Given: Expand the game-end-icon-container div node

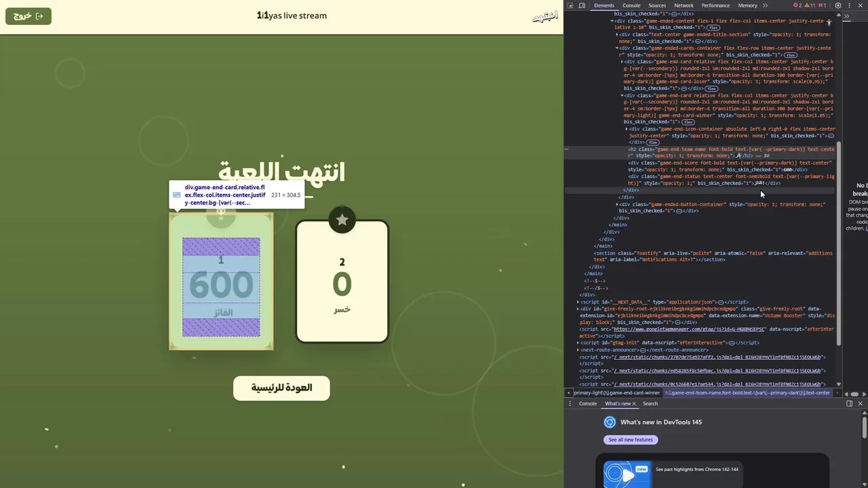Looking at the screenshot, I should click(x=627, y=129).
